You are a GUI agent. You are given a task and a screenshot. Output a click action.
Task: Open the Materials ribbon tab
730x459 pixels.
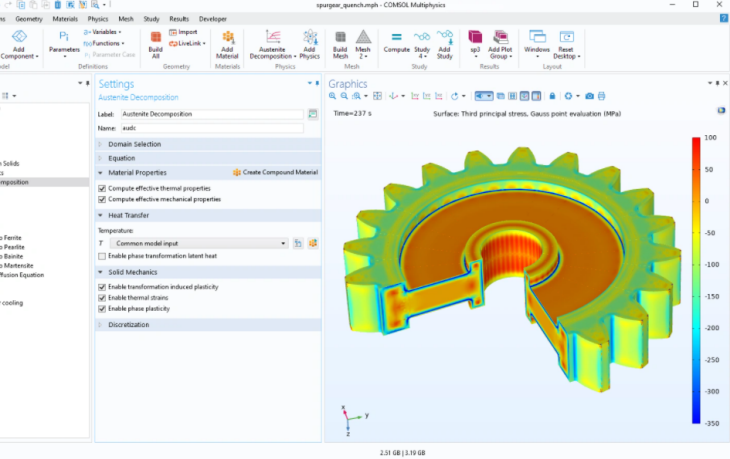click(x=65, y=19)
